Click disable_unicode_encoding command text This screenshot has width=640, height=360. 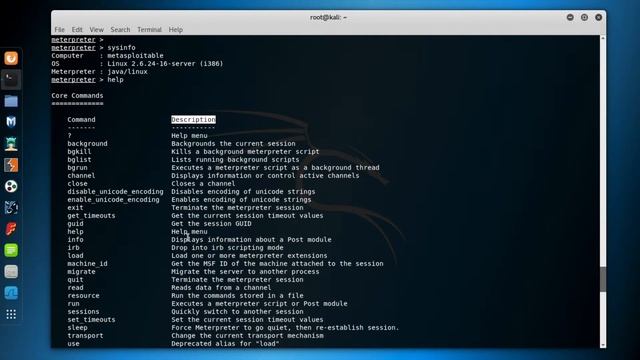tap(115, 191)
